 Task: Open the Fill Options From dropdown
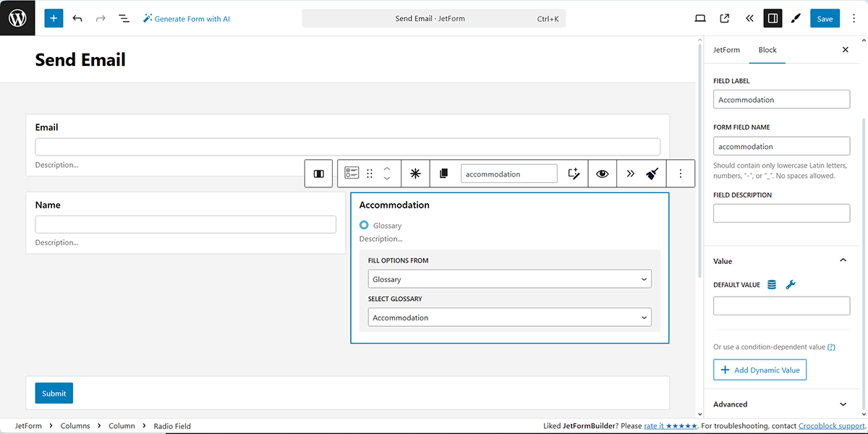point(510,279)
